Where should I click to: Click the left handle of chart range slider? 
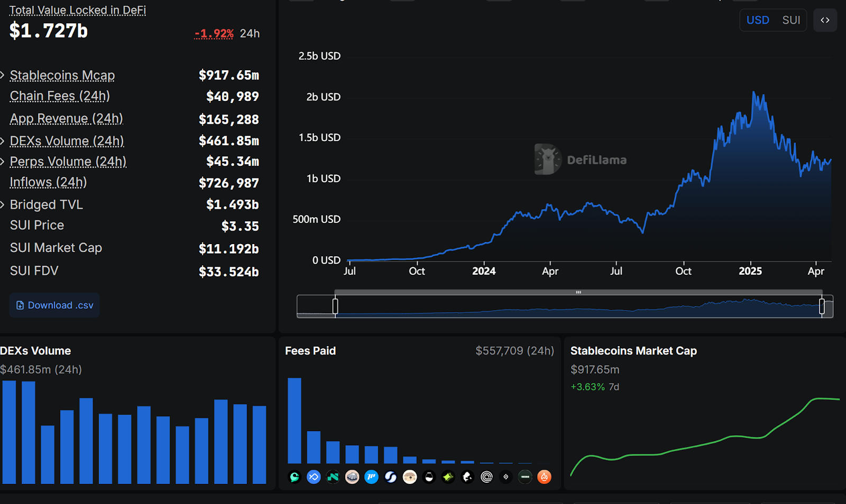tap(335, 306)
